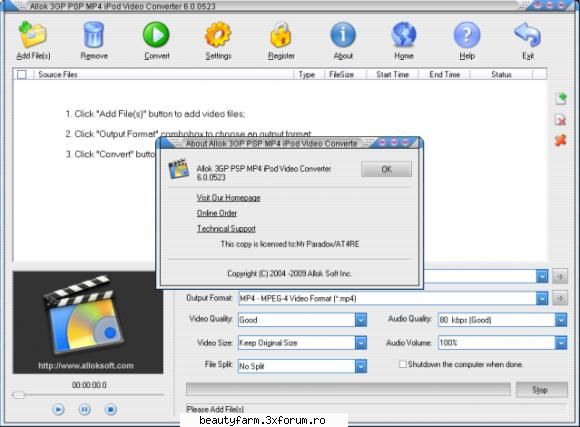Screen dimensions: 580x427
Task: Click the Add File(s) folder icon
Action: [x=33, y=34]
